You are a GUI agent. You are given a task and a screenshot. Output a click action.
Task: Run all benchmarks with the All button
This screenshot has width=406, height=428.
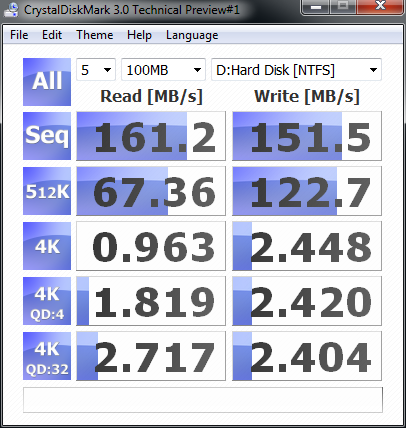click(47, 82)
